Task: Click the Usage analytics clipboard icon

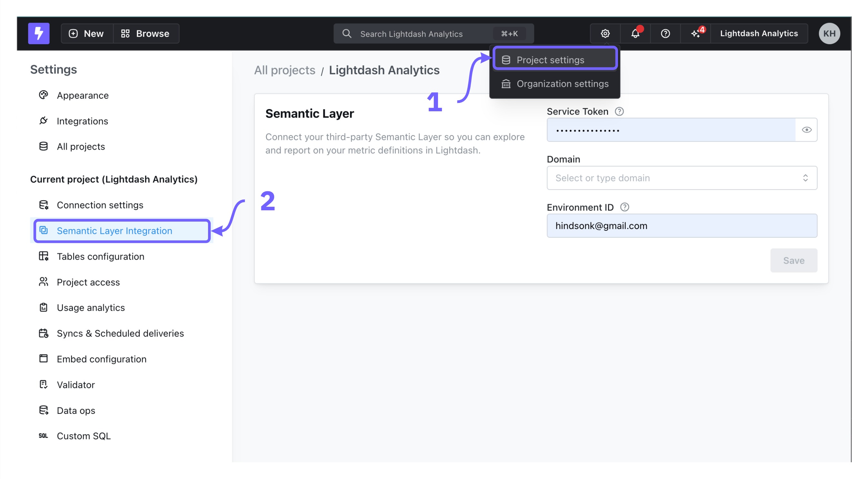Action: pyautogui.click(x=44, y=307)
